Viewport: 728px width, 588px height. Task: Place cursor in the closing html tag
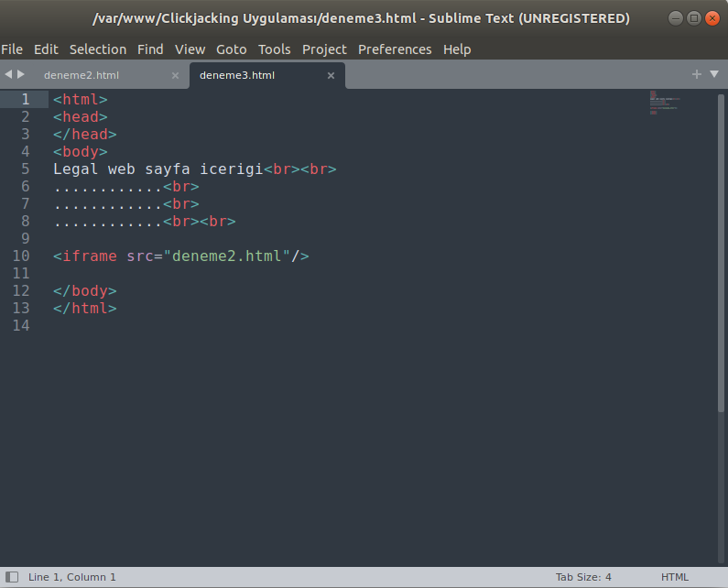pos(85,309)
